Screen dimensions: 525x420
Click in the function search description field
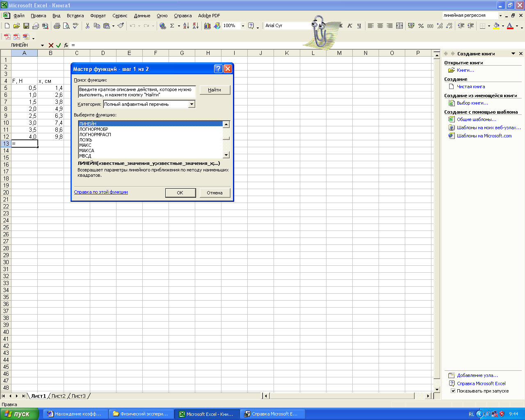[137, 92]
